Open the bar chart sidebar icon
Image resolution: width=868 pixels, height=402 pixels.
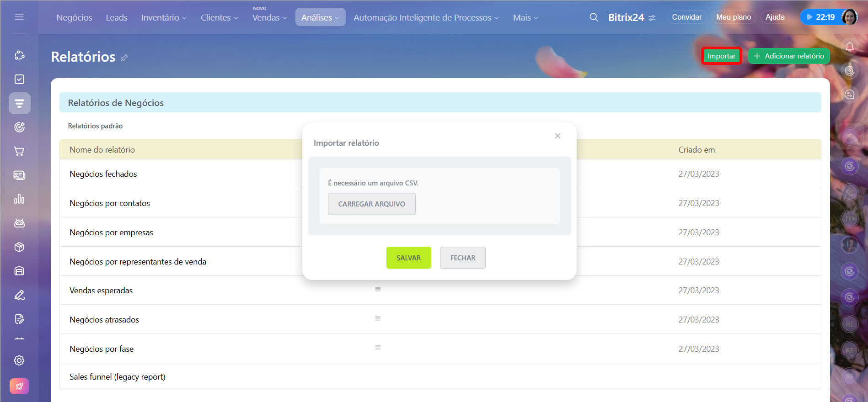coord(19,199)
